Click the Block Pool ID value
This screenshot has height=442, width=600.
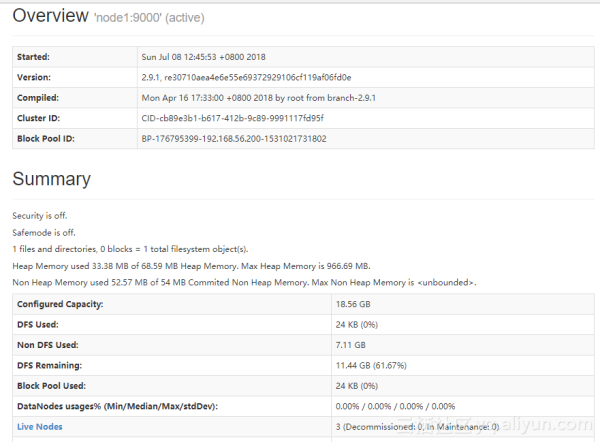click(234, 139)
